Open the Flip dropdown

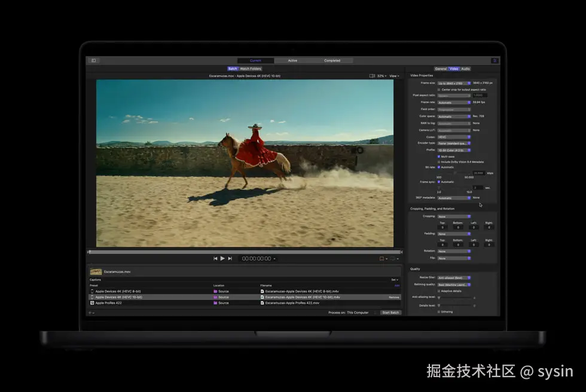pos(454,258)
